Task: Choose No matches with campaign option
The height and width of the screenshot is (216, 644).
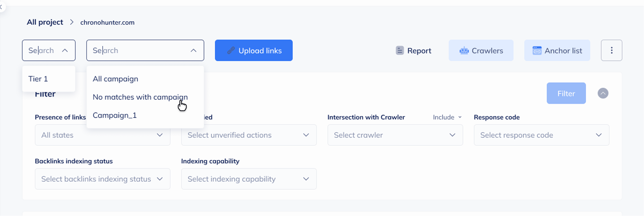Action: (145, 97)
